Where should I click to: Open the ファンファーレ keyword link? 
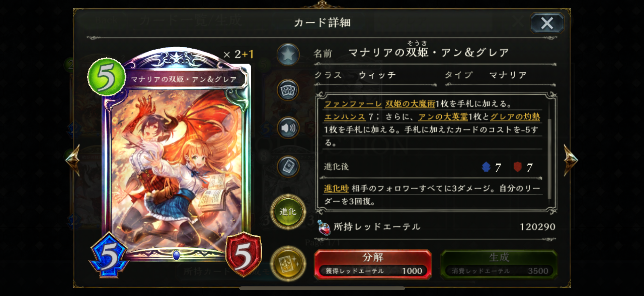[x=353, y=104]
